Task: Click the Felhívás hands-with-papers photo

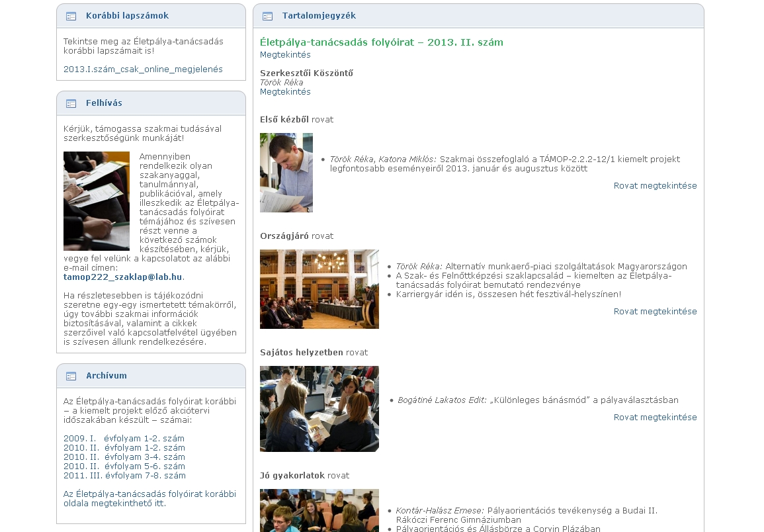Action: pos(97,201)
